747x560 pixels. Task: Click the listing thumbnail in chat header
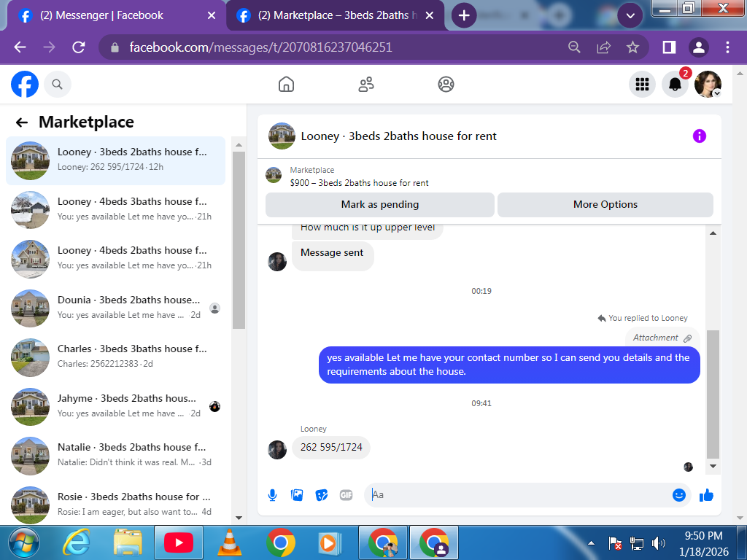pos(282,136)
